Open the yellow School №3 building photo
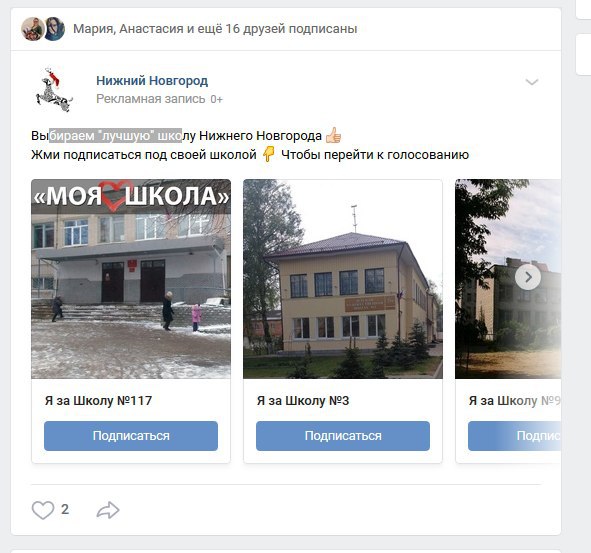Image resolution: width=591 pixels, height=553 pixels. [x=343, y=279]
